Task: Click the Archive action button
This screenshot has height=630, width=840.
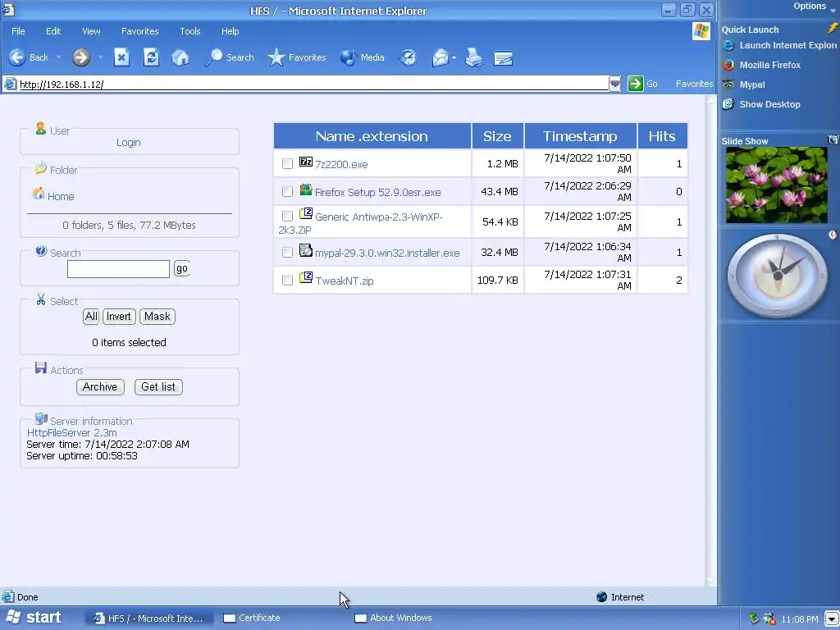Action: tap(100, 387)
